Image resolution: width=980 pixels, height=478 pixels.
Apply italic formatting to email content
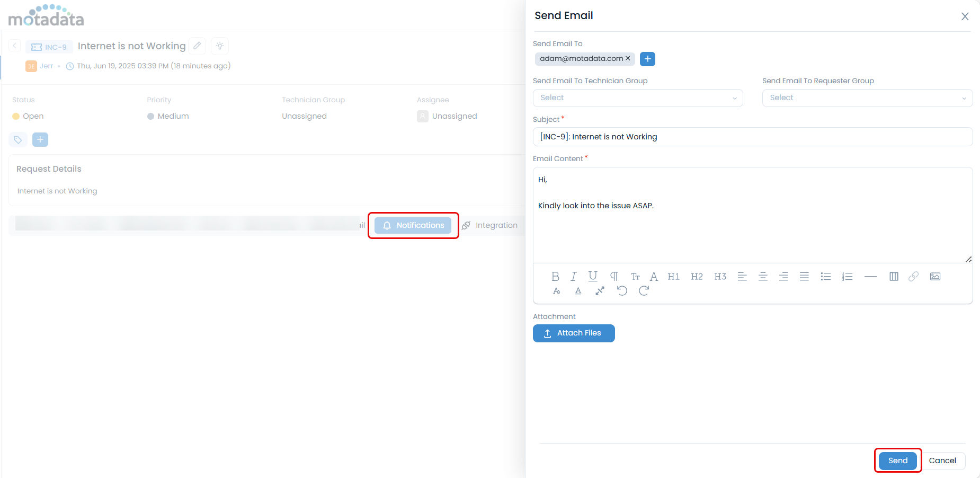[x=574, y=276]
